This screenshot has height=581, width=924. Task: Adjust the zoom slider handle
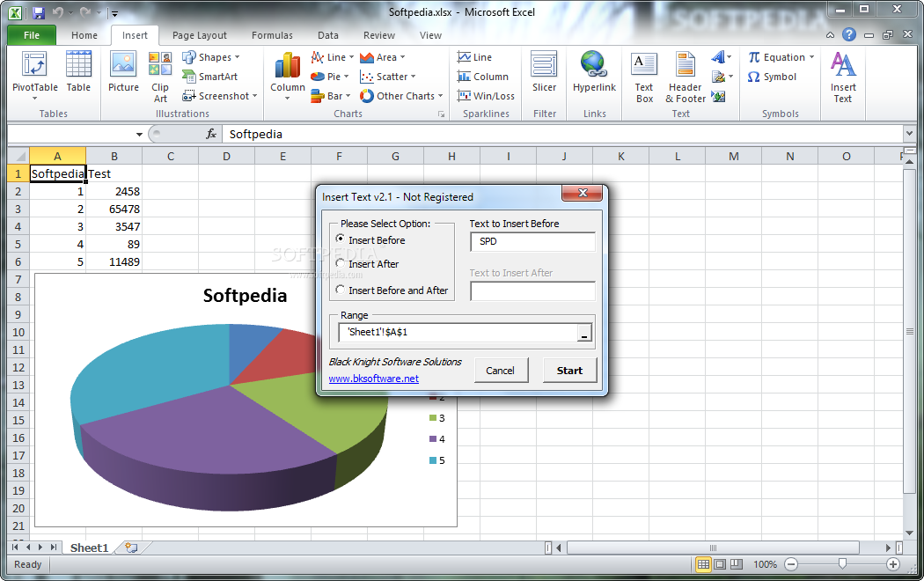(x=842, y=564)
